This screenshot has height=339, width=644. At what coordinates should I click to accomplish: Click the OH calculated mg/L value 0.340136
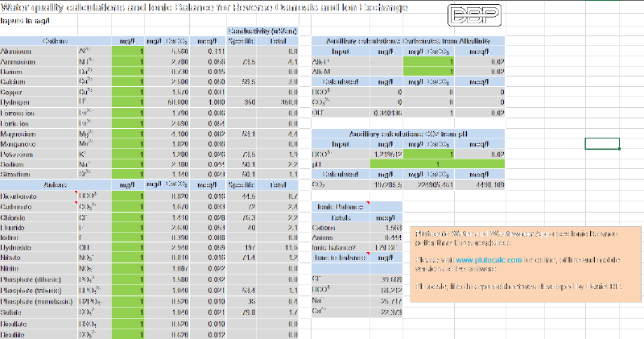(x=386, y=113)
